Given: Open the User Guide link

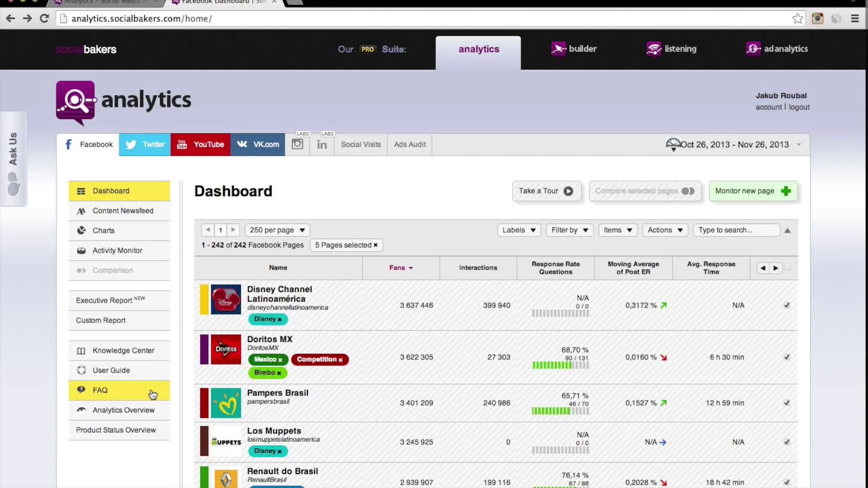Looking at the screenshot, I should point(119,371).
